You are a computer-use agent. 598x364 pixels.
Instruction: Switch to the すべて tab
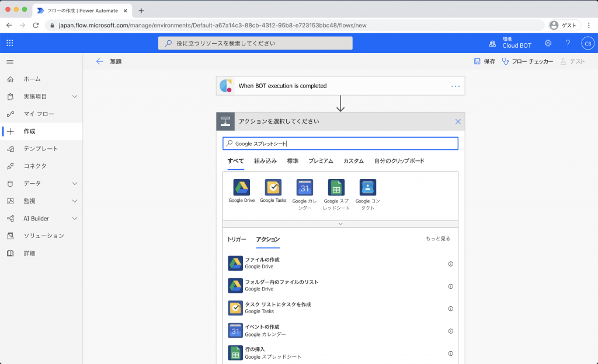point(236,161)
